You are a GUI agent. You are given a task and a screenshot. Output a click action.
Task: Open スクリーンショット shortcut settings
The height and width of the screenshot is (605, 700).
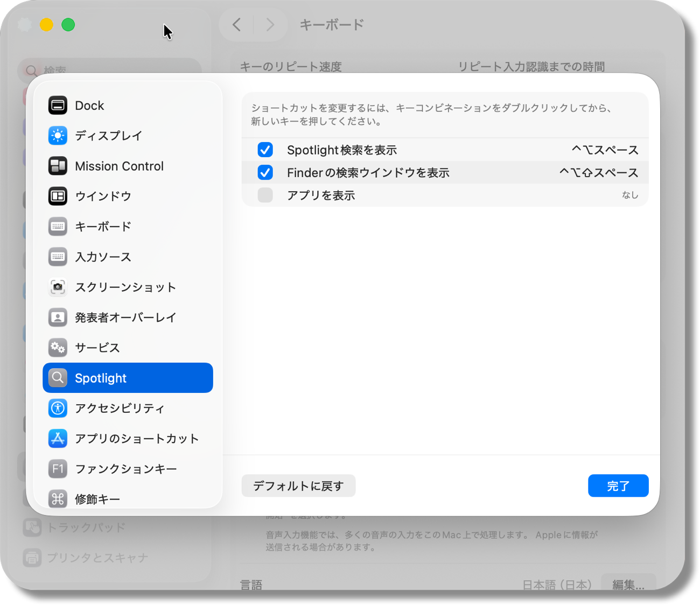[x=58, y=287]
